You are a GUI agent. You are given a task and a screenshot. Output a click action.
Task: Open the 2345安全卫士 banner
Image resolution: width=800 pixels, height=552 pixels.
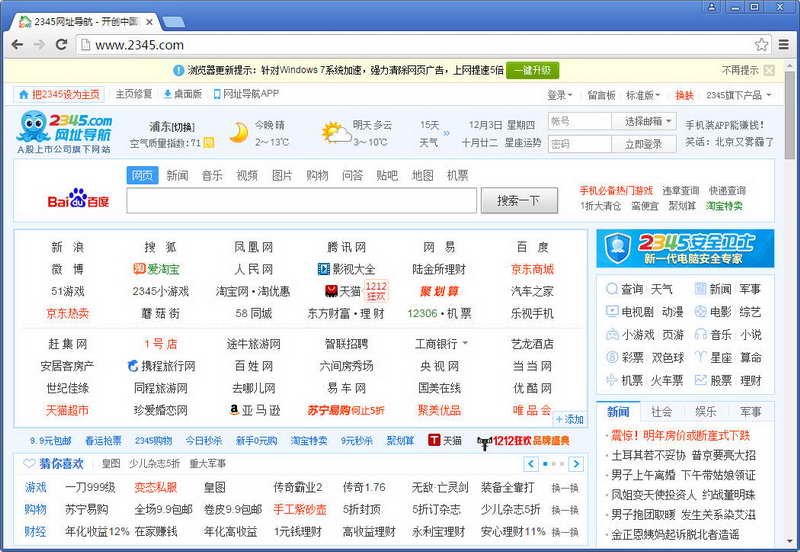tap(685, 248)
